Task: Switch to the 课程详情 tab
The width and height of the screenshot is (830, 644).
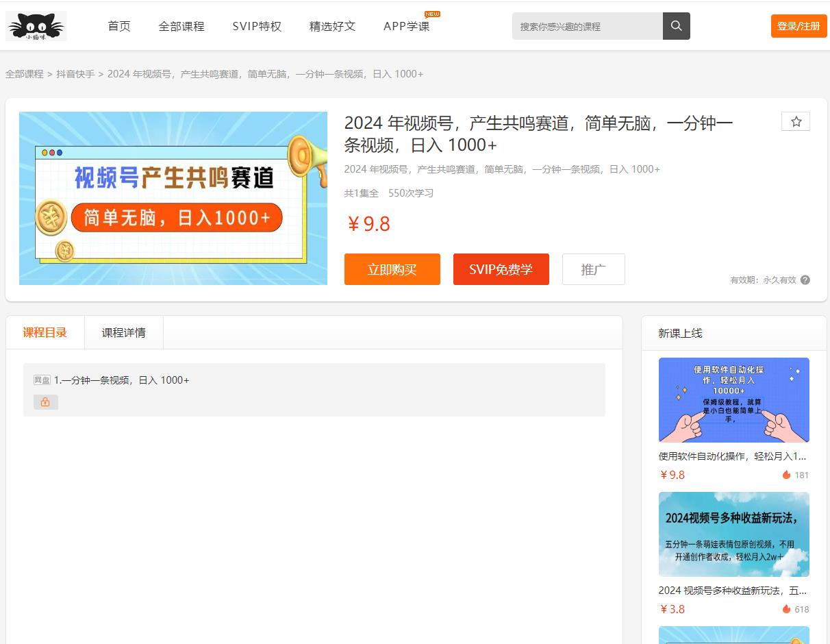Action: pos(124,332)
